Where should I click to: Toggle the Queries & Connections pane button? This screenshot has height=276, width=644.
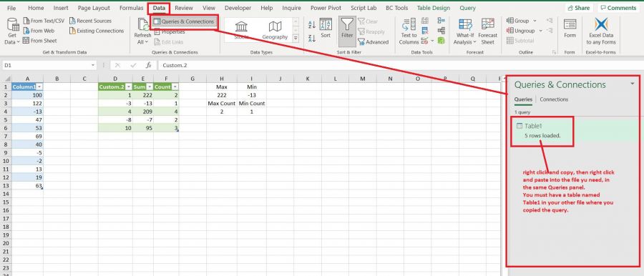click(x=184, y=21)
